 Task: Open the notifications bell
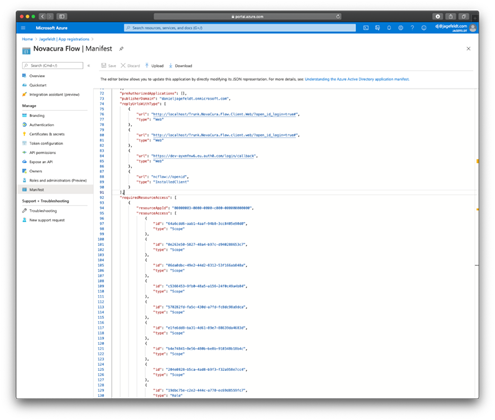389,28
